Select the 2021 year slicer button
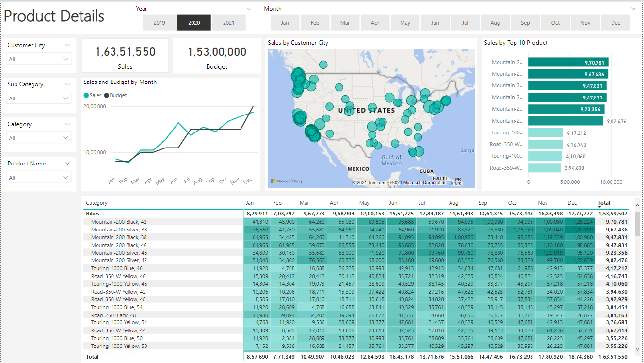 (x=228, y=23)
